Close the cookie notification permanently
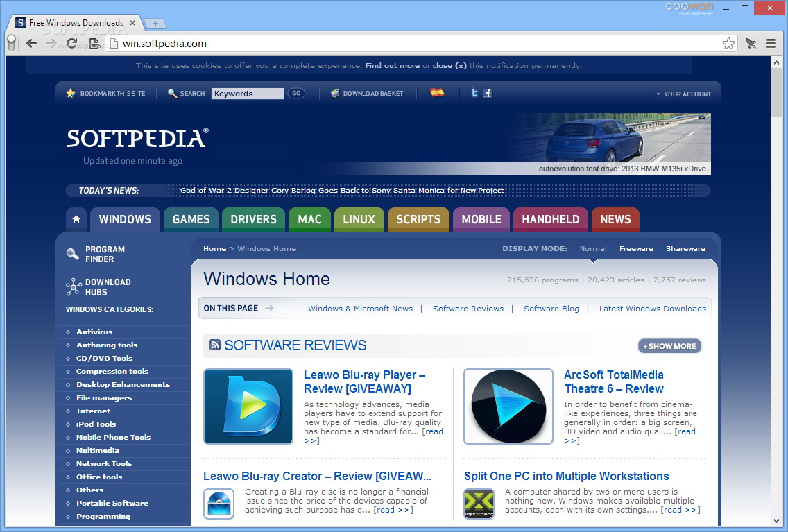788x532 pixels. pyautogui.click(x=449, y=65)
